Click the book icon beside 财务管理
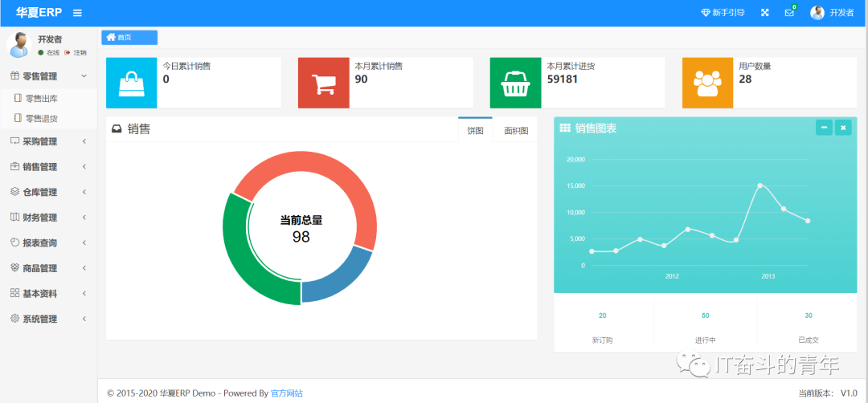 (x=15, y=218)
